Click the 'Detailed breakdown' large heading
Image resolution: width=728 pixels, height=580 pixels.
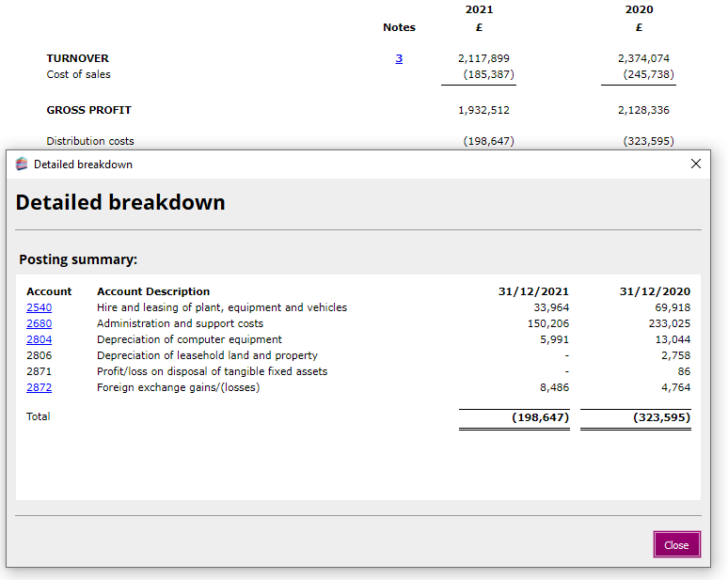click(x=120, y=202)
